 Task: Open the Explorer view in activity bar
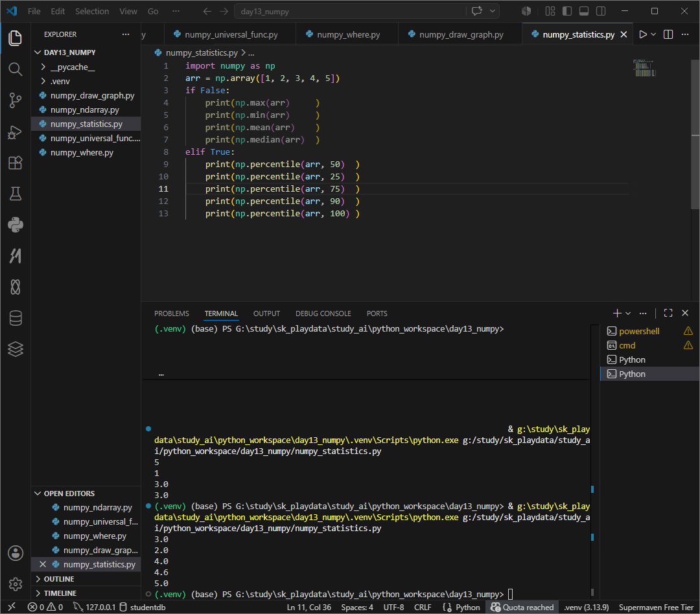pyautogui.click(x=15, y=38)
